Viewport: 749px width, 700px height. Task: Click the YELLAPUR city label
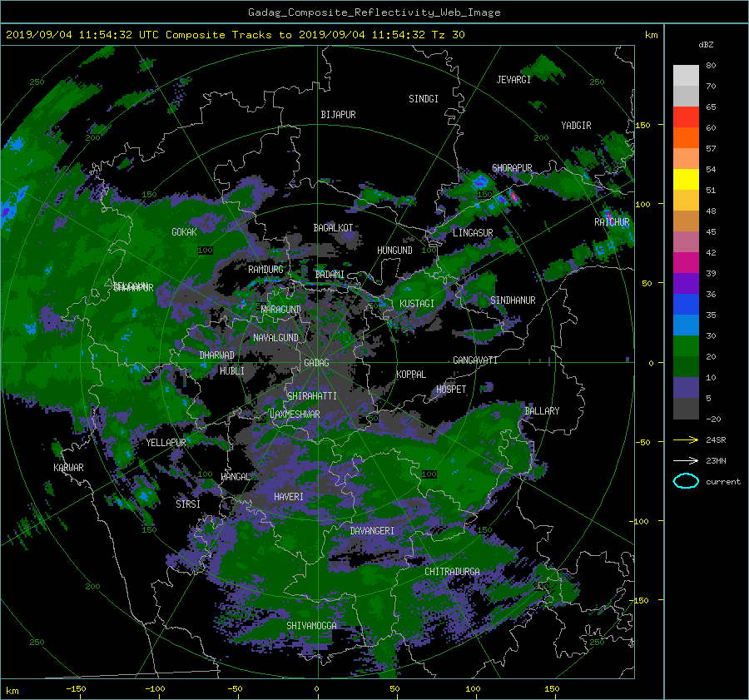point(166,443)
